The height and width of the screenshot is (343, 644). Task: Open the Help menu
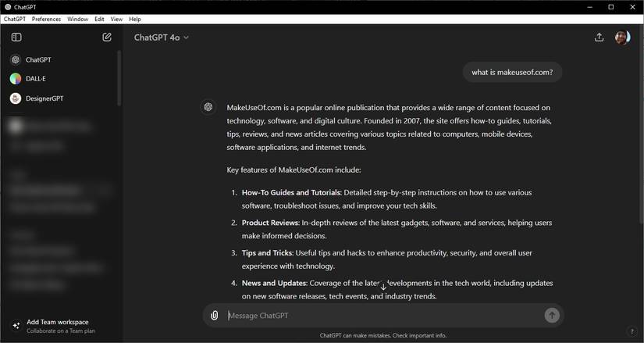[135, 19]
